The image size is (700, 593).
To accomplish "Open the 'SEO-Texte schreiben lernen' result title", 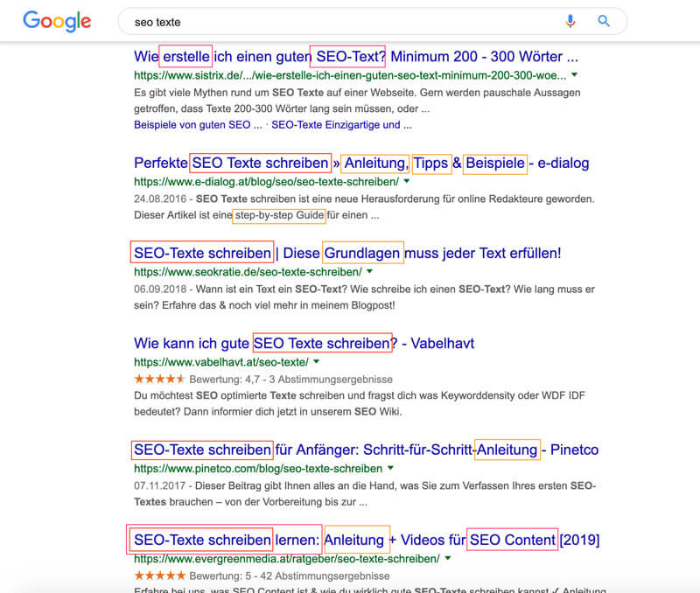I will (367, 540).
